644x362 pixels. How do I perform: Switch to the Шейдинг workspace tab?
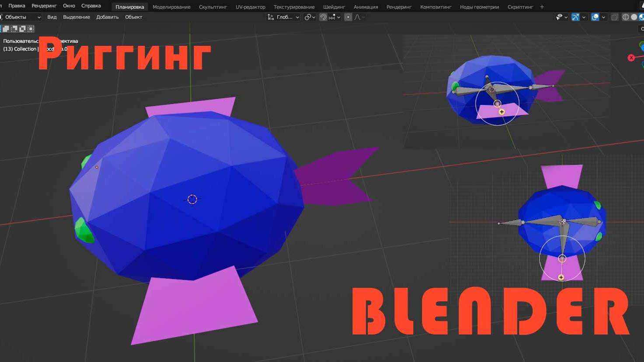point(334,7)
